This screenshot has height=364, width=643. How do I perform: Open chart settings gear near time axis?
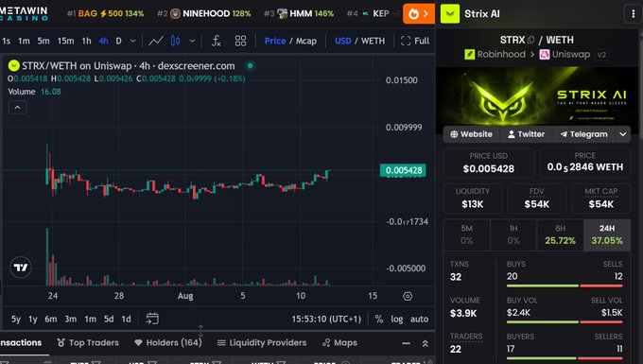[408, 296]
